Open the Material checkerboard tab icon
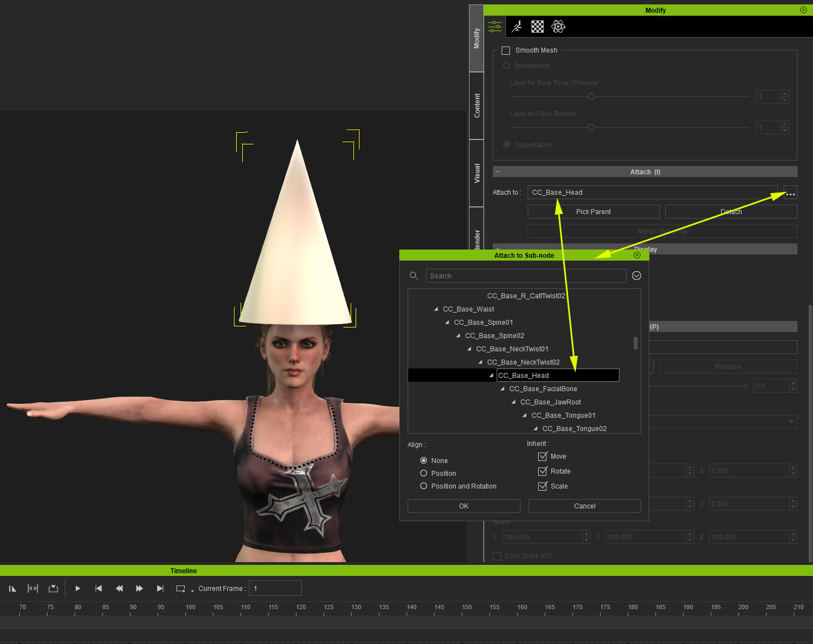 [x=538, y=27]
